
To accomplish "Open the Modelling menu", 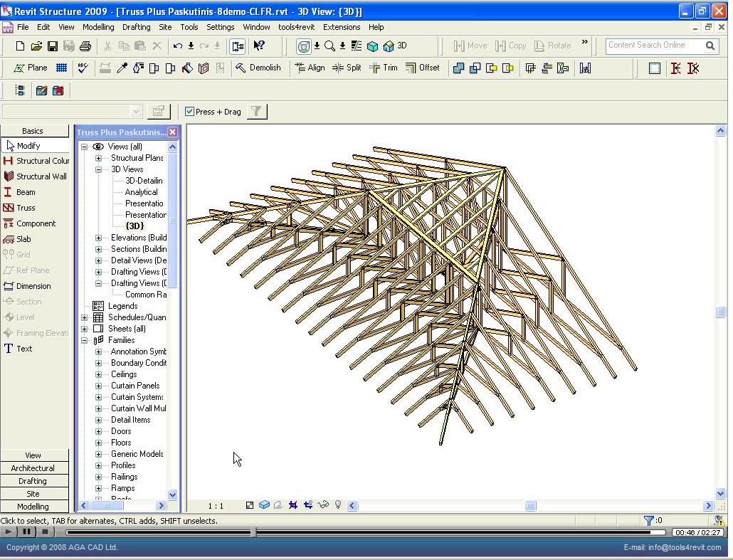I will 98,27.
